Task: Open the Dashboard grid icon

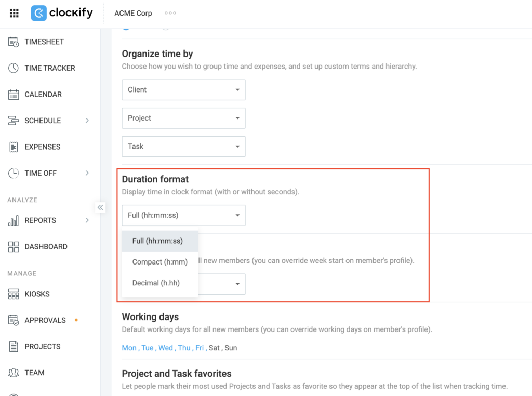Action: tap(14, 247)
